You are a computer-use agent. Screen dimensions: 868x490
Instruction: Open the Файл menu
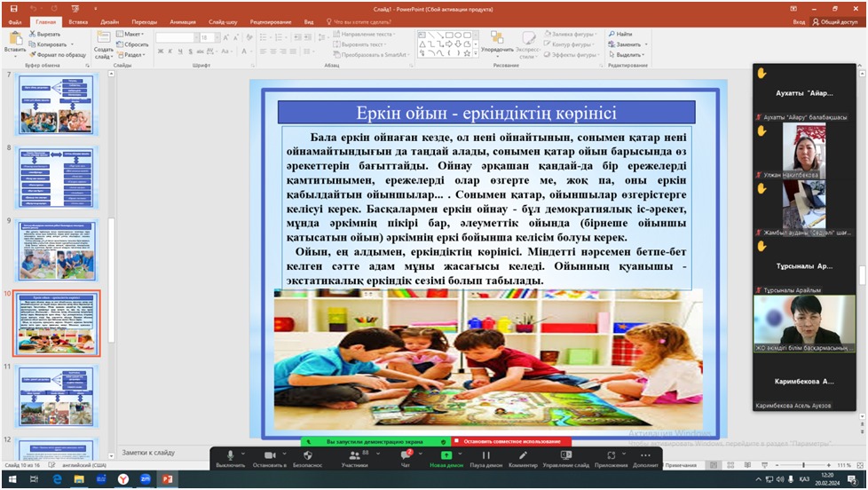(15, 22)
